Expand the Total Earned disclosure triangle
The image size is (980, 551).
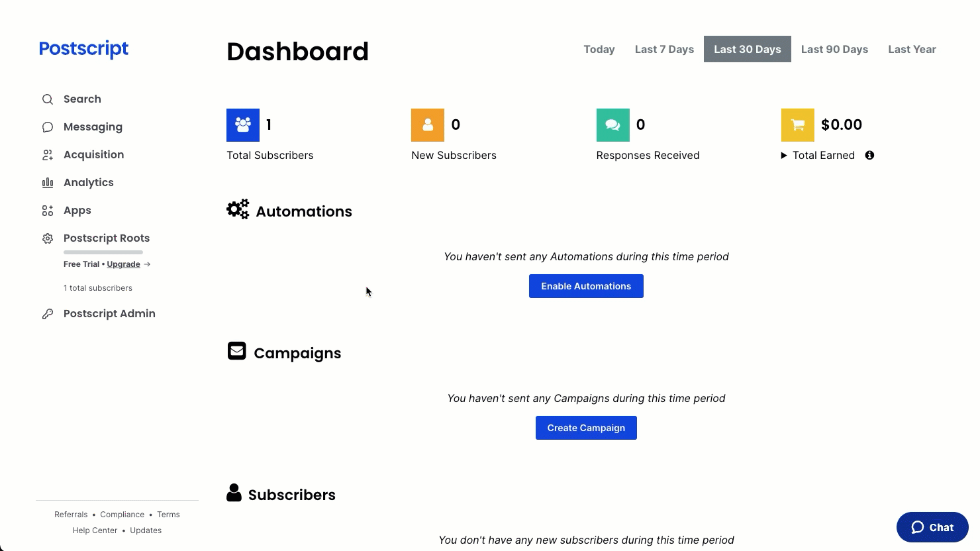784,156
